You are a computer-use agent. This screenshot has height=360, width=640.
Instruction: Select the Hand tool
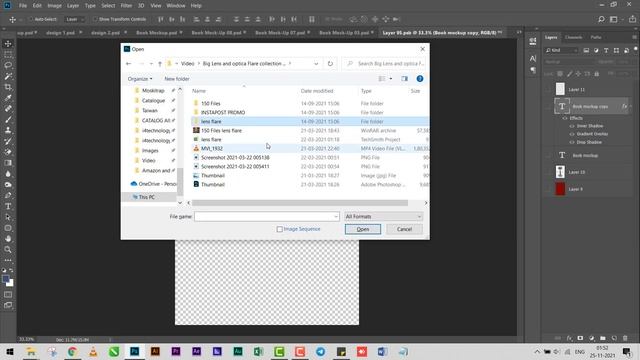(8, 239)
